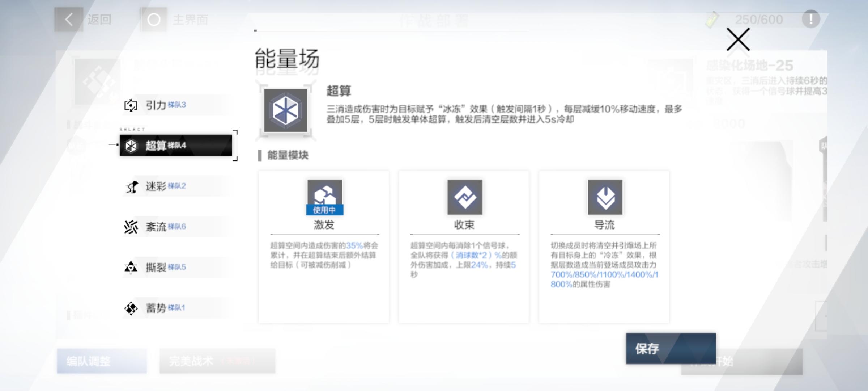This screenshot has height=391, width=868.
Task: Close the 能量场 panel with the X
Action: pyautogui.click(x=738, y=39)
